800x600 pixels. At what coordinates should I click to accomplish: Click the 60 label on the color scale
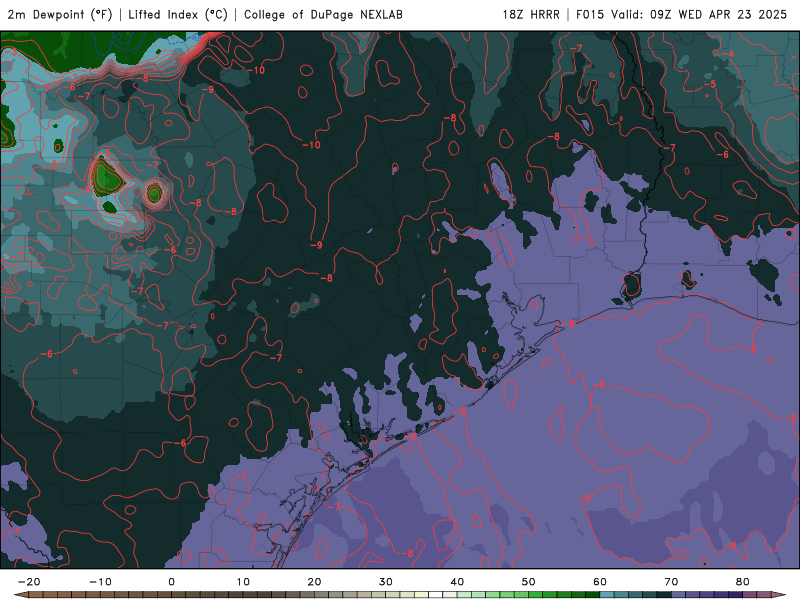[600, 582]
